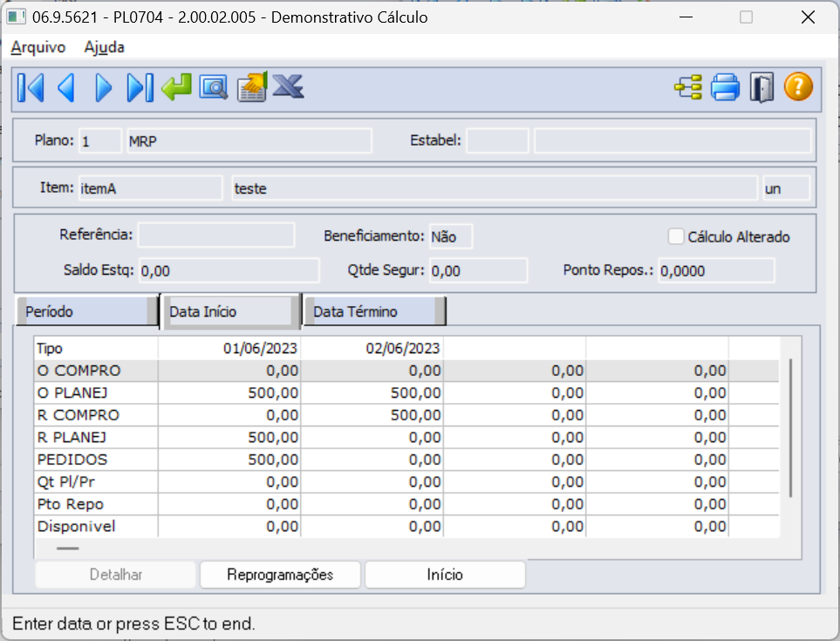This screenshot has height=641, width=840.
Task: Open help via the question mark icon
Action: click(x=798, y=87)
